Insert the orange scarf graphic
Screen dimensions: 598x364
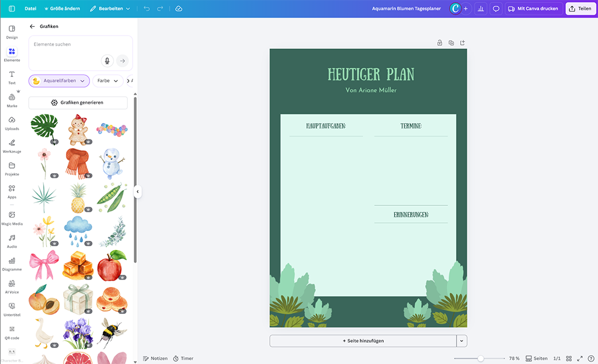[x=78, y=164]
